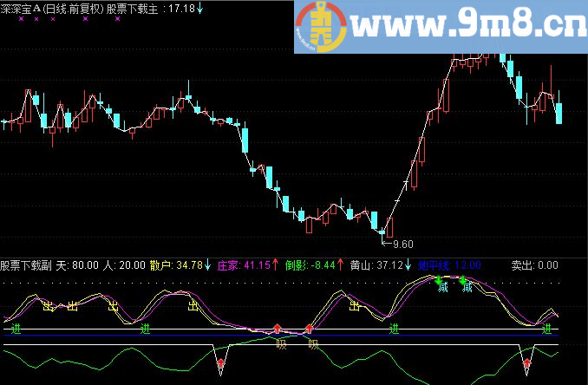The image size is (588, 385).
Task: Click the right green 减 signal arrow
Action: point(463,280)
